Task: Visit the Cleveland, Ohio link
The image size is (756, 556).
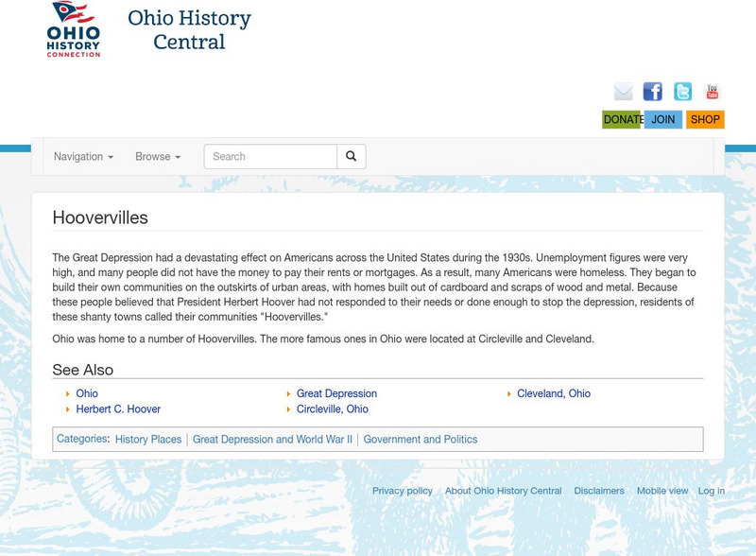Action: (x=554, y=393)
